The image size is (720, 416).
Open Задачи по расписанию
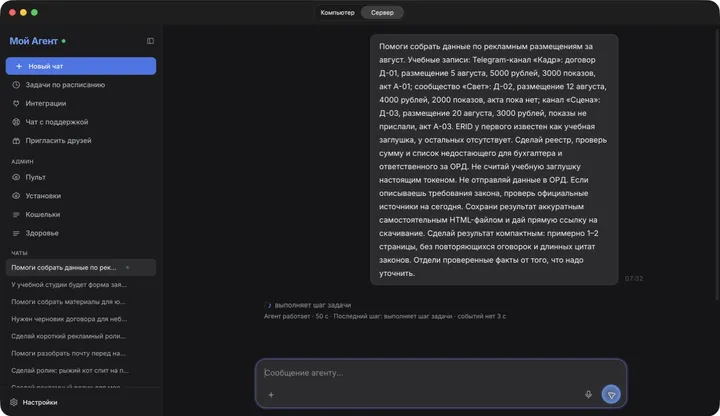[81, 85]
